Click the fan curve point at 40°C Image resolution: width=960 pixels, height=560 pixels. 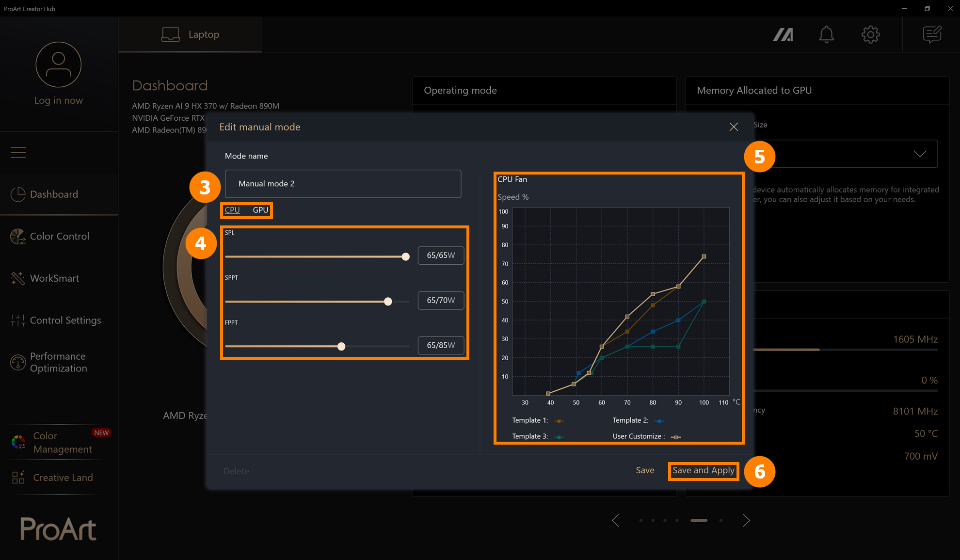tap(548, 393)
